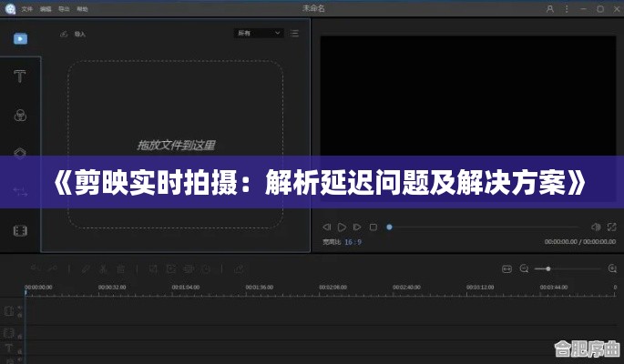This screenshot has height=364, width=624.
Task: Open the Text panel from the sidebar
Action: click(x=20, y=76)
